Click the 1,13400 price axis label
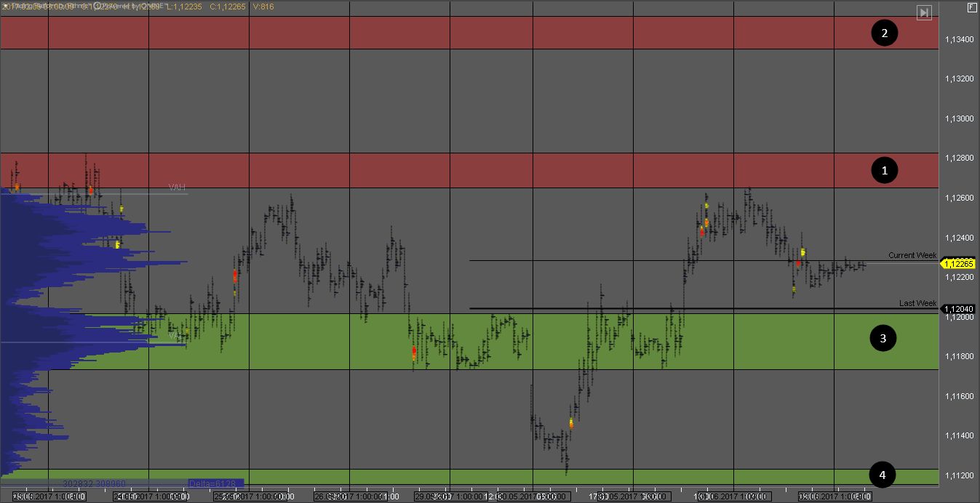 960,39
